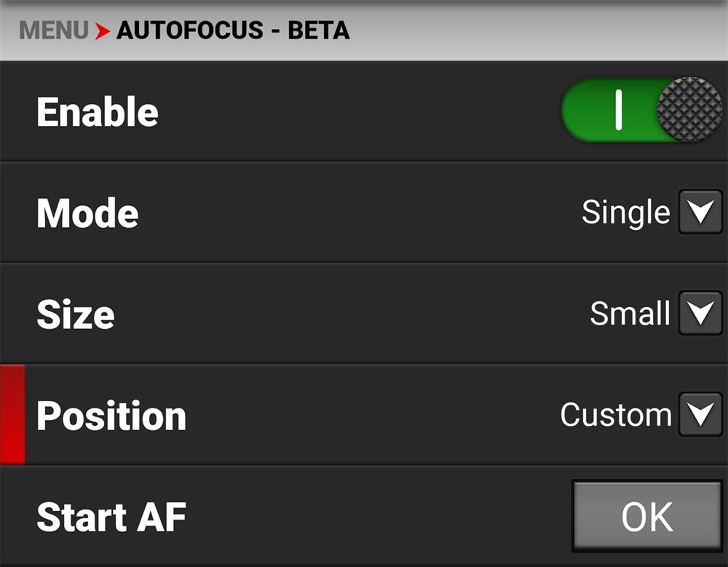
Task: Select the Enable row label
Action: 98,112
